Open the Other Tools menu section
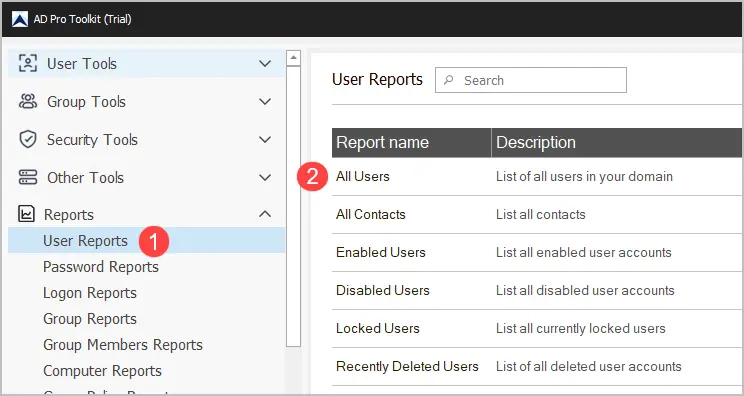 [x=146, y=177]
